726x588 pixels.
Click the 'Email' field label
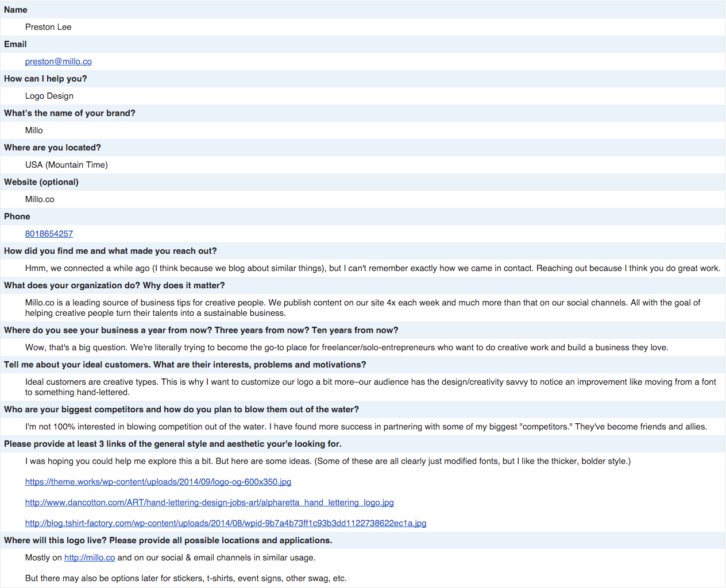tap(16, 44)
